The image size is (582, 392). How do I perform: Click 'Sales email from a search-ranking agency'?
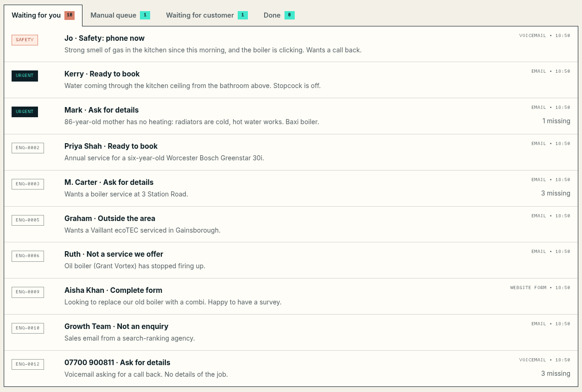coord(130,338)
